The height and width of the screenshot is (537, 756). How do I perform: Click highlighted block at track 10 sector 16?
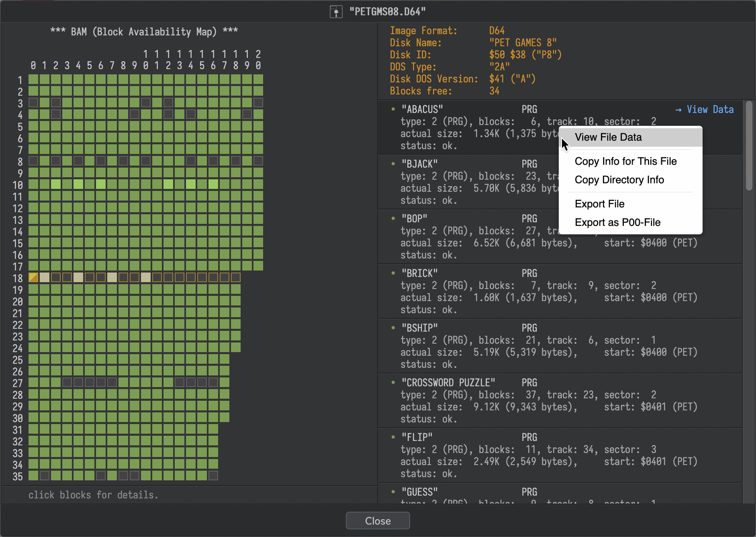pyautogui.click(x=213, y=184)
